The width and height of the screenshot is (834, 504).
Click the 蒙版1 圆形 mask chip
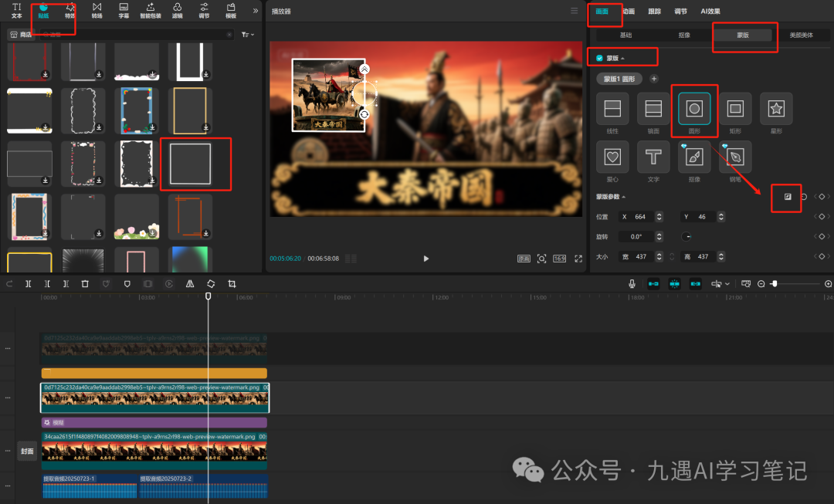[x=619, y=79]
